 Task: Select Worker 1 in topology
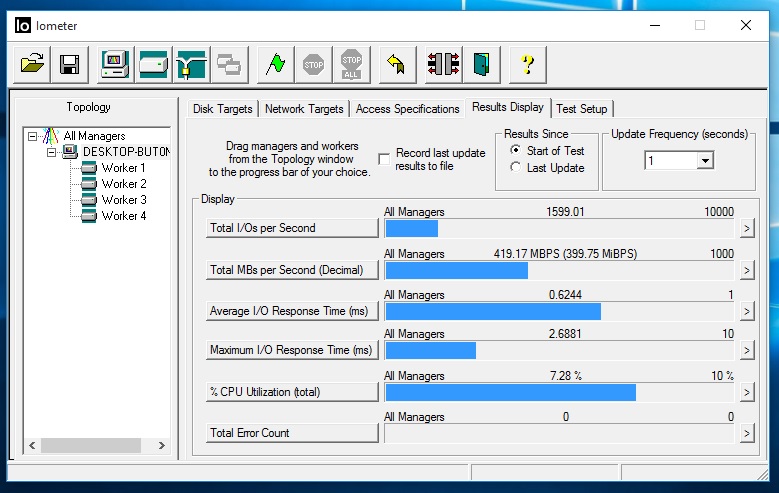click(123, 168)
